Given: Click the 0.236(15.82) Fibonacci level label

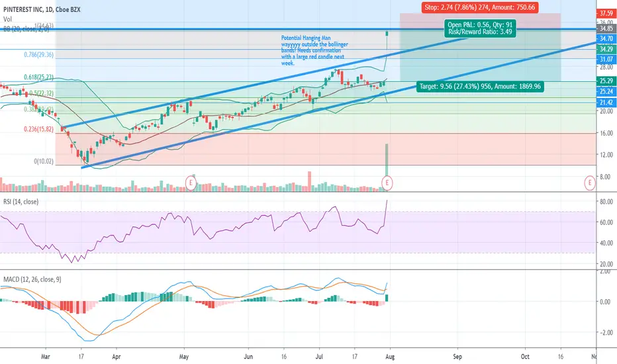Looking at the screenshot, I should pos(38,129).
